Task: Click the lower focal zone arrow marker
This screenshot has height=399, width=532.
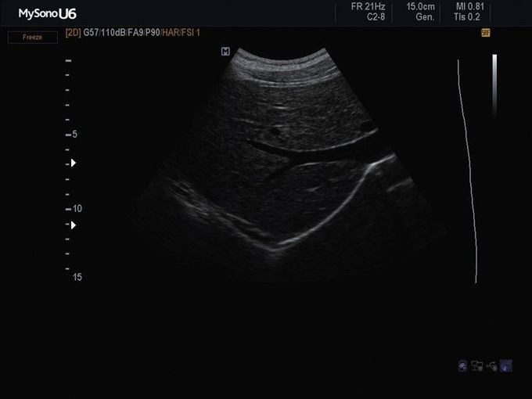Action: click(74, 225)
